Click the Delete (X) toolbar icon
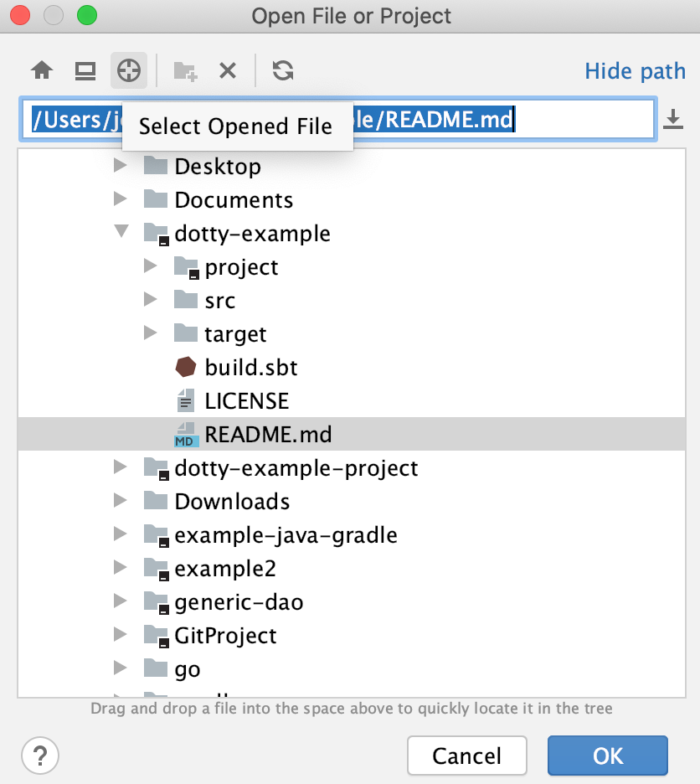The width and height of the screenshot is (700, 784). point(227,70)
